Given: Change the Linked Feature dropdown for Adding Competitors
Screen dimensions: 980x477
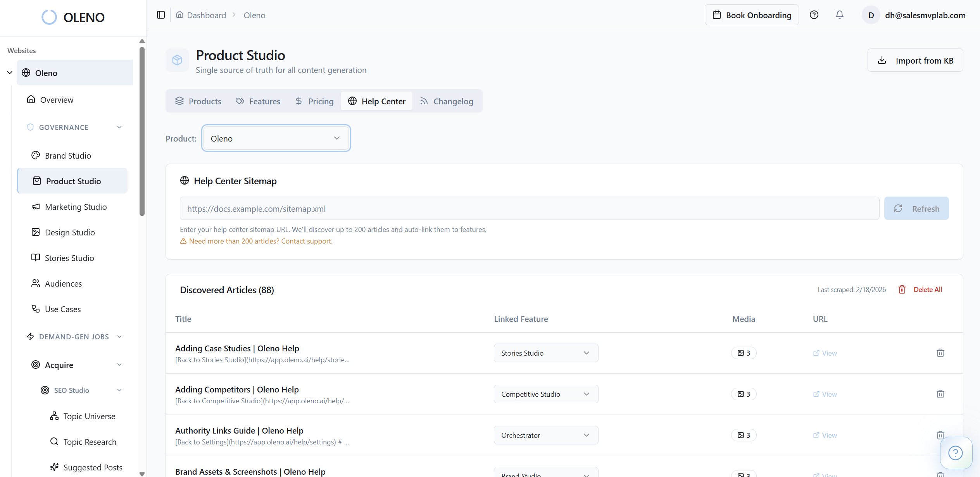Looking at the screenshot, I should pyautogui.click(x=545, y=394).
